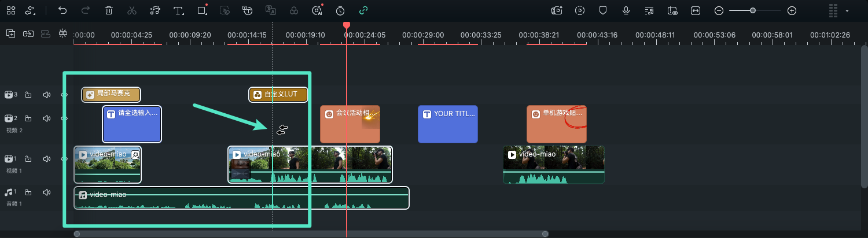Hide video track 1 using eye icon
The image size is (868, 238).
tap(64, 158)
